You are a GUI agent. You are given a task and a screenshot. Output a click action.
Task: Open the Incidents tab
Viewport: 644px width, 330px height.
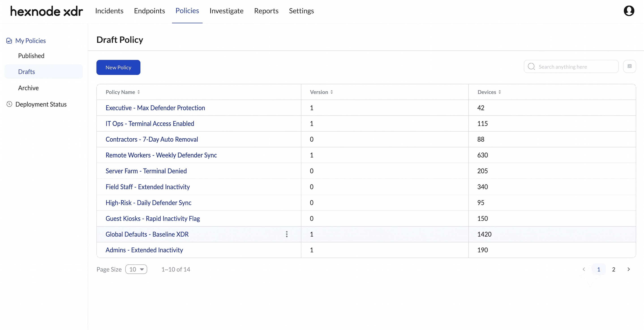coord(109,11)
